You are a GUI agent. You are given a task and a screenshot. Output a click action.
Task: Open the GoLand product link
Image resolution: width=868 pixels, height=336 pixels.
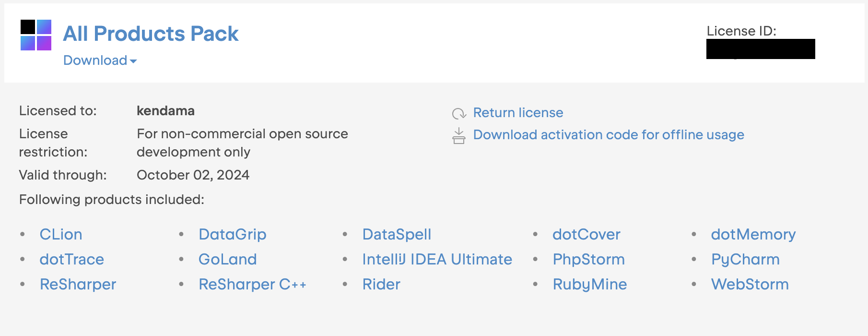pyautogui.click(x=228, y=259)
